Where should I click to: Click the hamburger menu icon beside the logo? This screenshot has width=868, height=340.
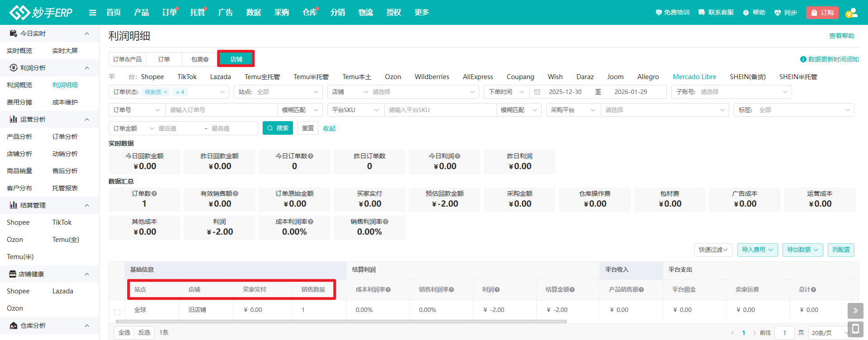(93, 13)
